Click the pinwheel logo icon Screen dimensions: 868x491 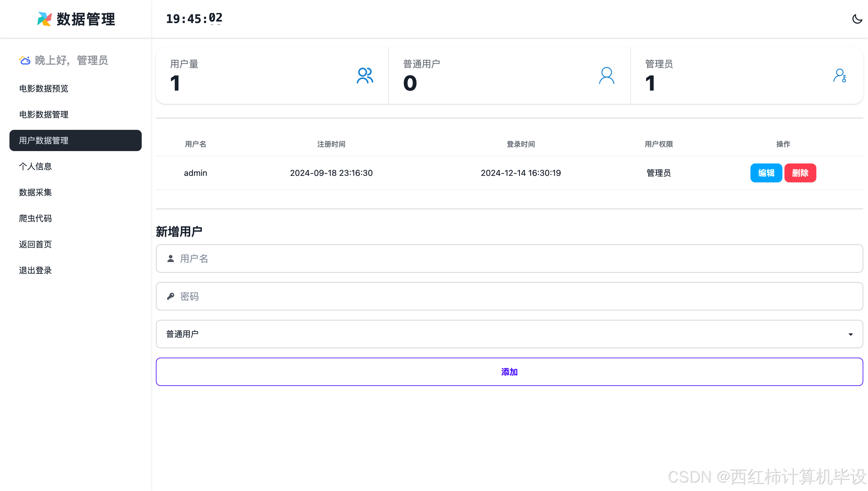click(44, 19)
